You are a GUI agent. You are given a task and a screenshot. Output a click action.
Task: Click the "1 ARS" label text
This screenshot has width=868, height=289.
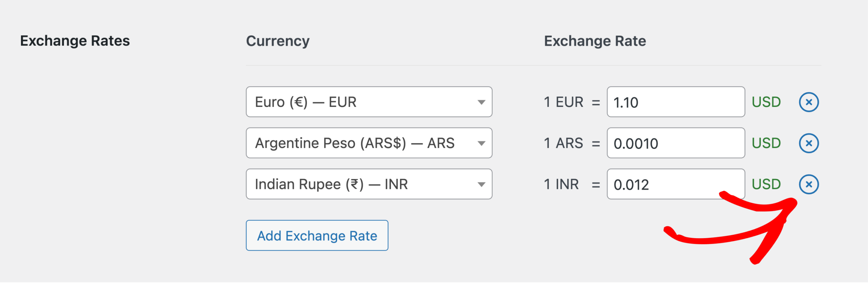[564, 143]
